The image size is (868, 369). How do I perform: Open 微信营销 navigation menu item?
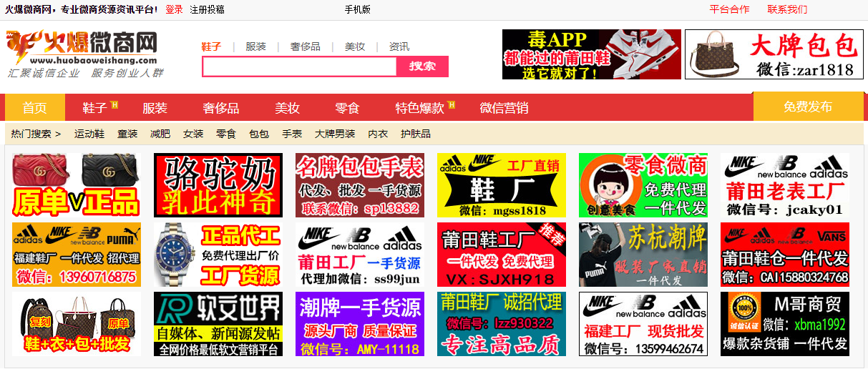[x=504, y=108]
